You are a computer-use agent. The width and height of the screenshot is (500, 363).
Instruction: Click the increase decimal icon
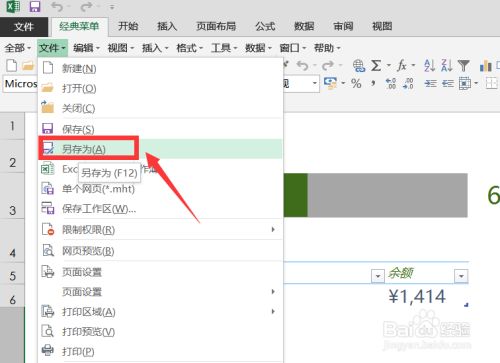coord(391,83)
